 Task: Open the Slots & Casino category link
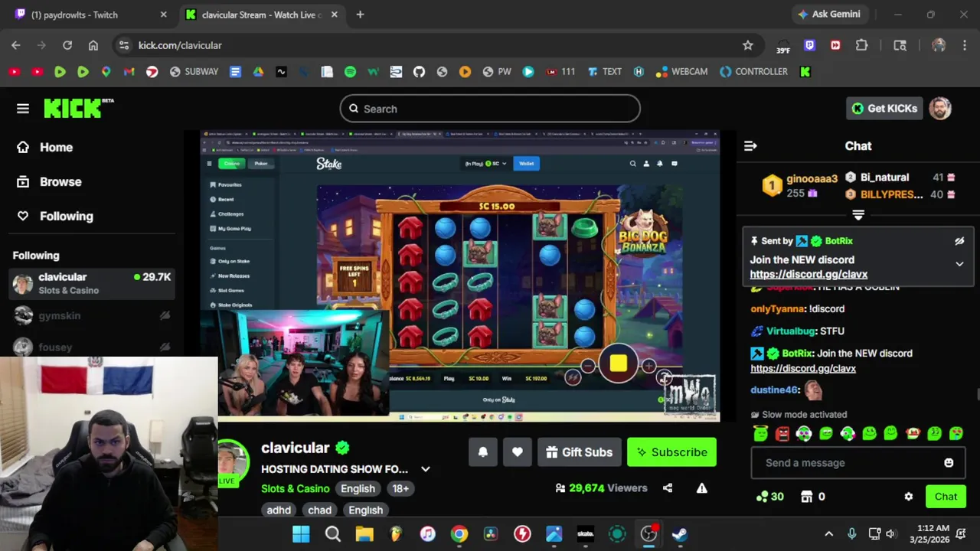pos(296,488)
